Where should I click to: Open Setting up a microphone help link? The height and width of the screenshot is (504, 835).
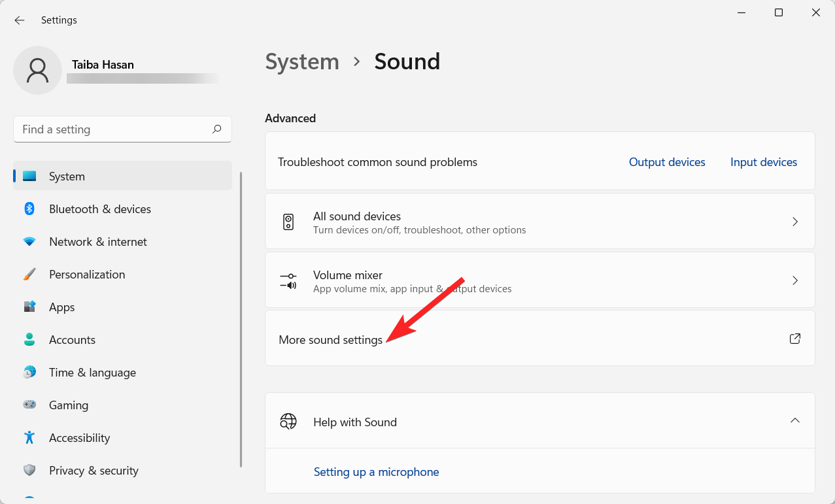click(376, 472)
